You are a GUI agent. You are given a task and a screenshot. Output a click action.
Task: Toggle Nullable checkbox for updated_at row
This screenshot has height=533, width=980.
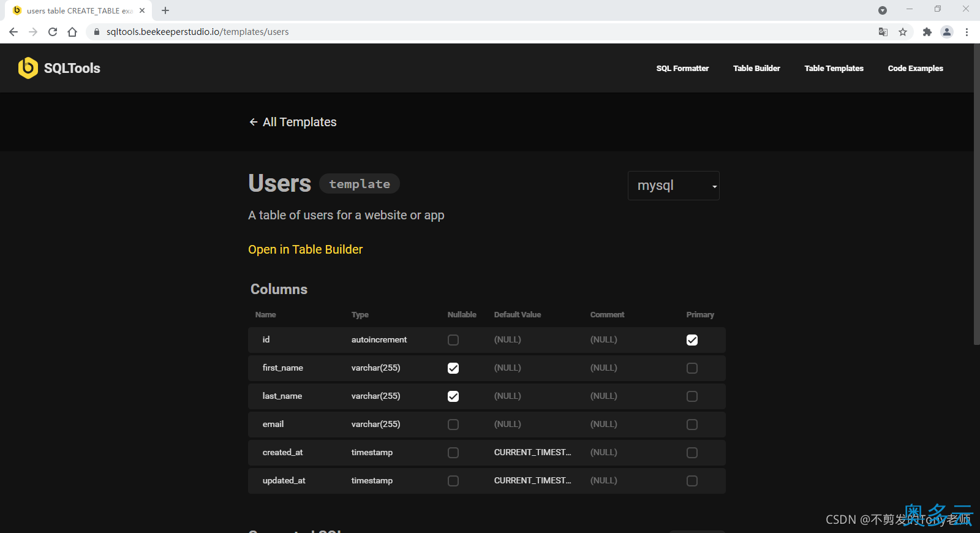point(453,481)
